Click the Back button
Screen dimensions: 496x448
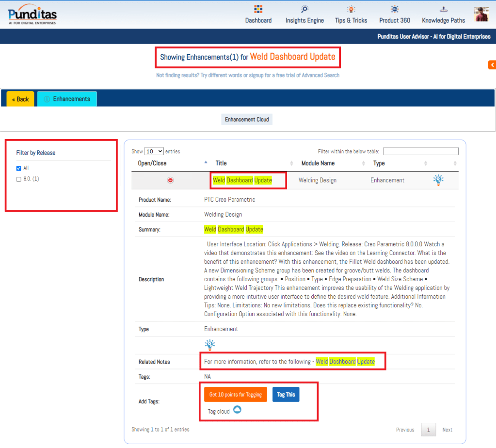(20, 99)
